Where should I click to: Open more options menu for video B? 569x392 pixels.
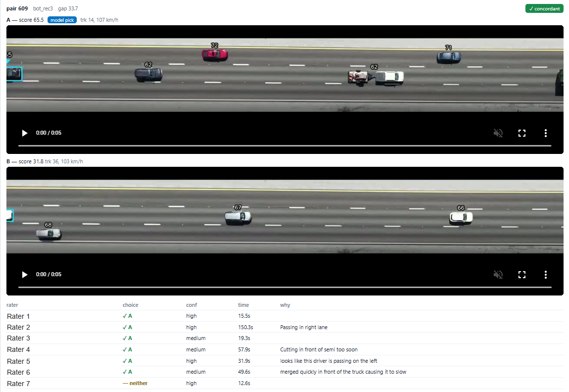click(545, 275)
